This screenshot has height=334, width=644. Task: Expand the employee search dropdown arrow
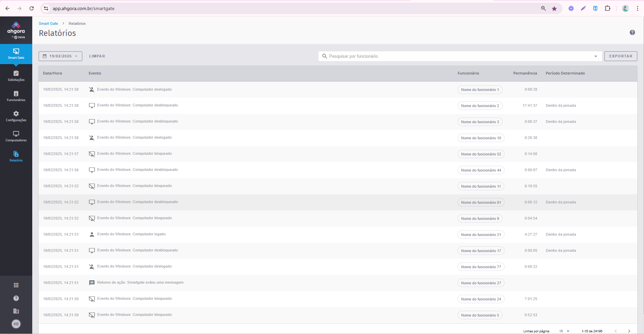tap(596, 56)
